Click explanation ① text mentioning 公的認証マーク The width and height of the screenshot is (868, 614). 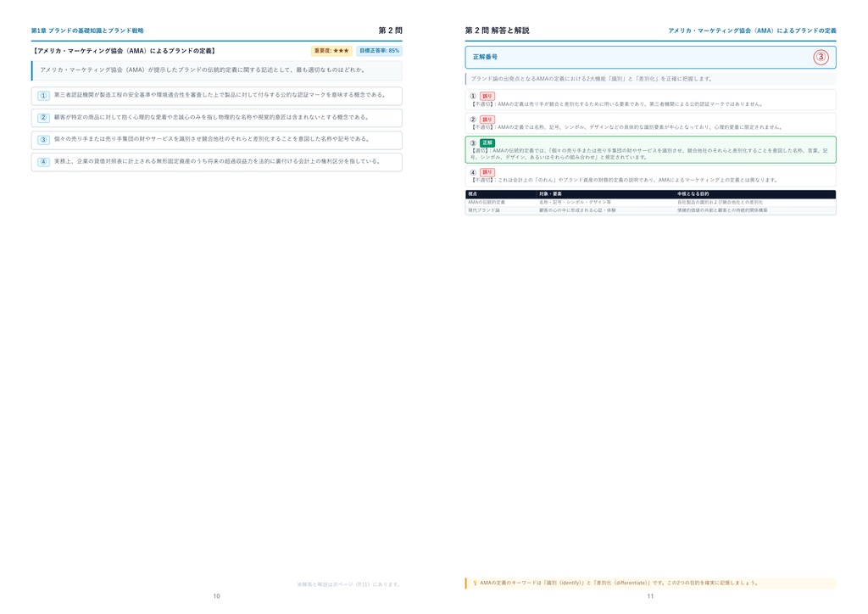(x=617, y=104)
